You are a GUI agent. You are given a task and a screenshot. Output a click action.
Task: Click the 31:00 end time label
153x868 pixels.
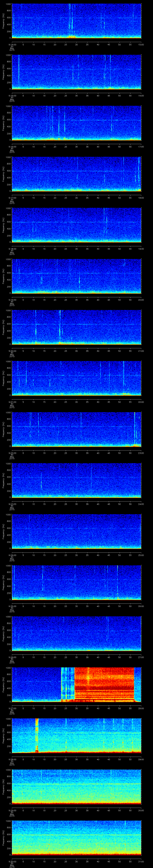point(141,861)
